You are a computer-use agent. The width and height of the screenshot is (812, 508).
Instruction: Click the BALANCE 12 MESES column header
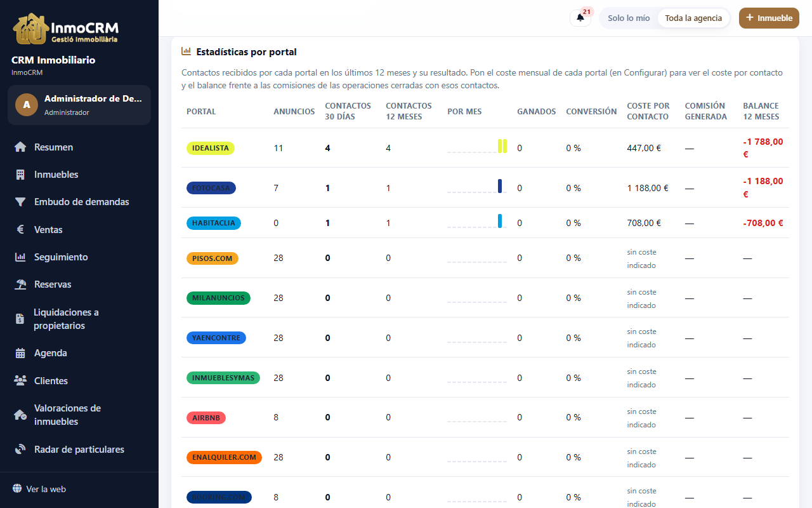[x=761, y=111]
